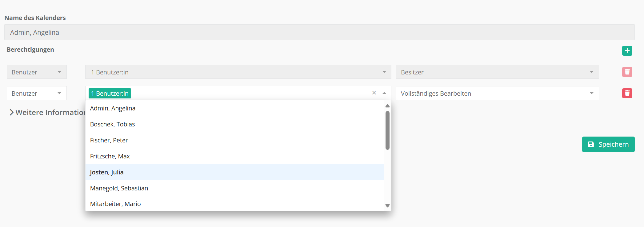The width and height of the screenshot is (644, 227).
Task: Choose Manegold, Sebastian in the dropdown
Action: click(x=119, y=188)
